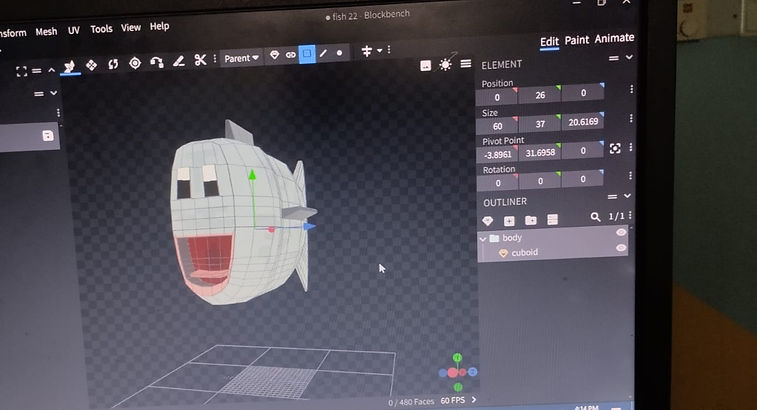
Task: Open the UV menu
Action: [73, 30]
